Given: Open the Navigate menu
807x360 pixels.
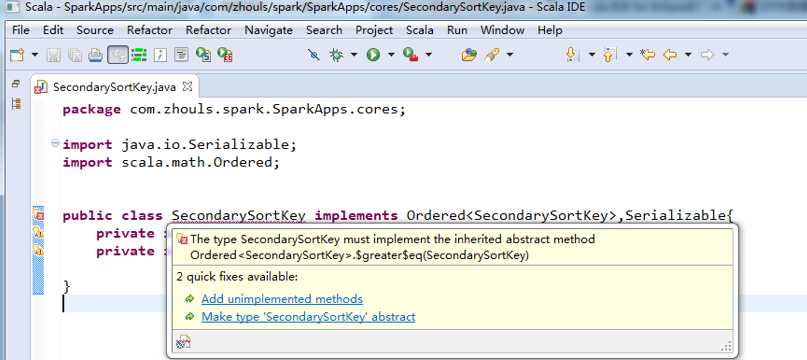Looking at the screenshot, I should tap(269, 30).
